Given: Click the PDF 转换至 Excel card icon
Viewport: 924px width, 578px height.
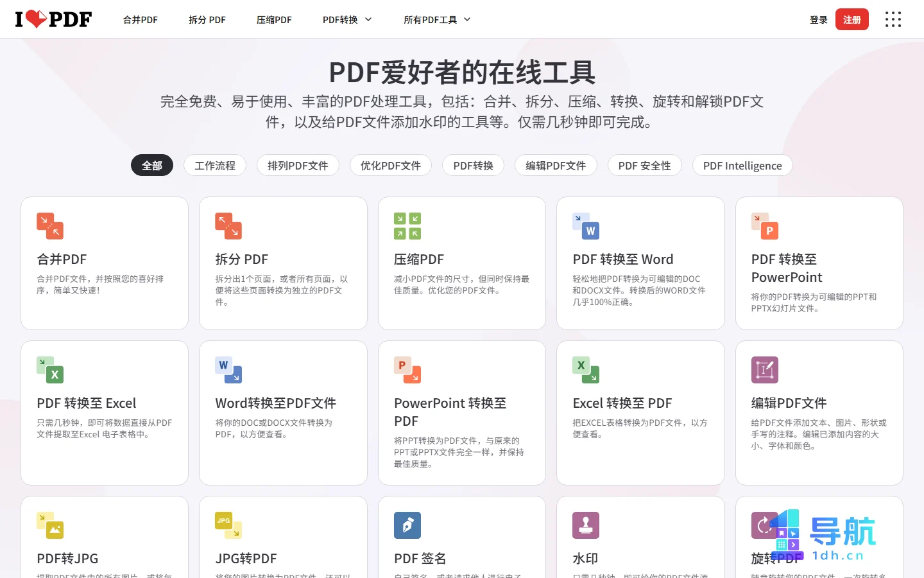Looking at the screenshot, I should (50, 370).
